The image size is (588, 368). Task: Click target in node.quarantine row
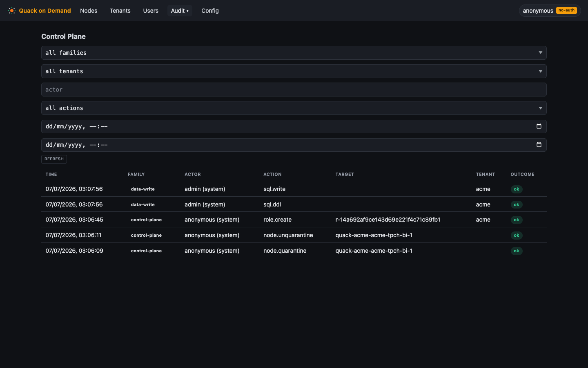click(374, 251)
